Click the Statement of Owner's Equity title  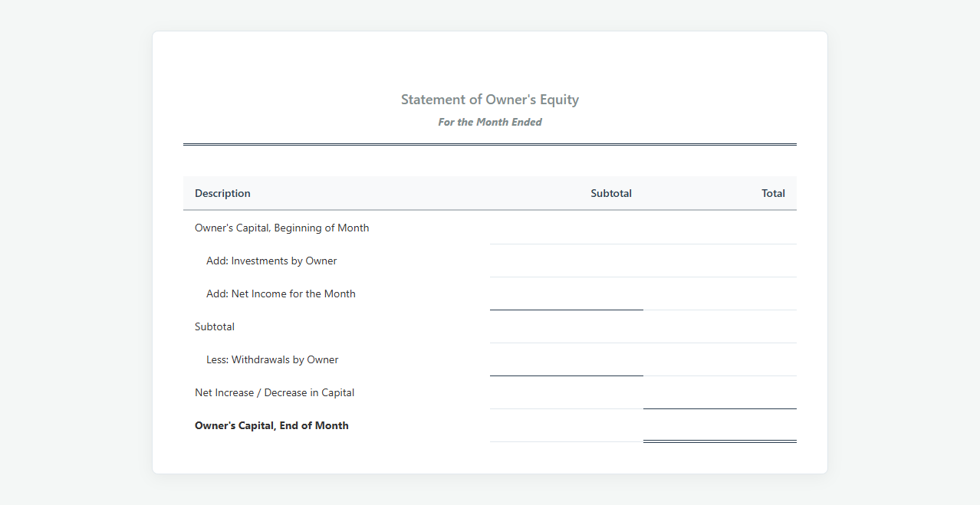click(x=489, y=100)
